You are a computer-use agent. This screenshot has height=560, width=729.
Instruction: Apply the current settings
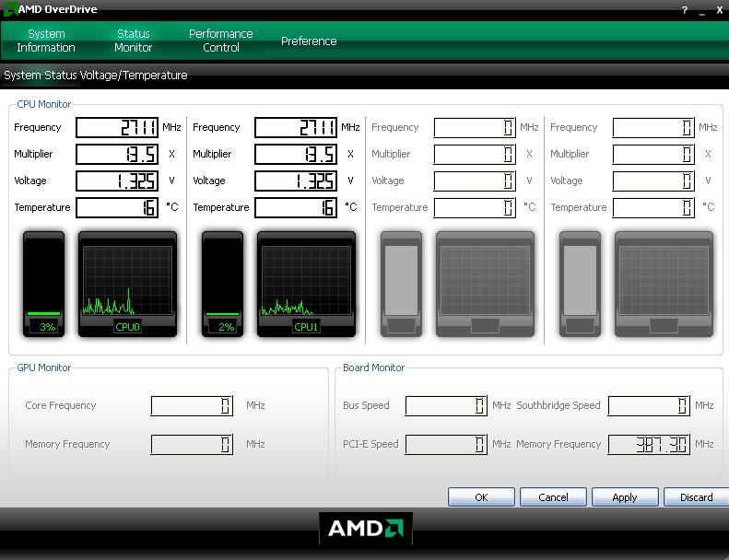[625, 497]
